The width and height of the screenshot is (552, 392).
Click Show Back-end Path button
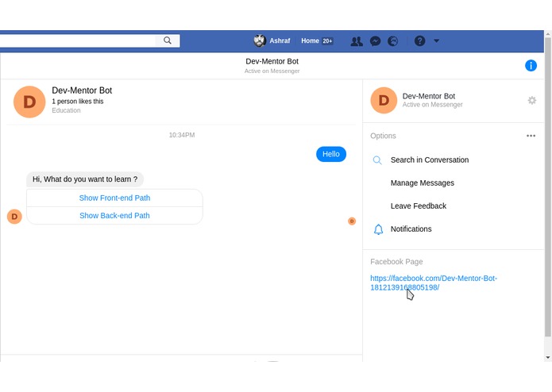(114, 216)
